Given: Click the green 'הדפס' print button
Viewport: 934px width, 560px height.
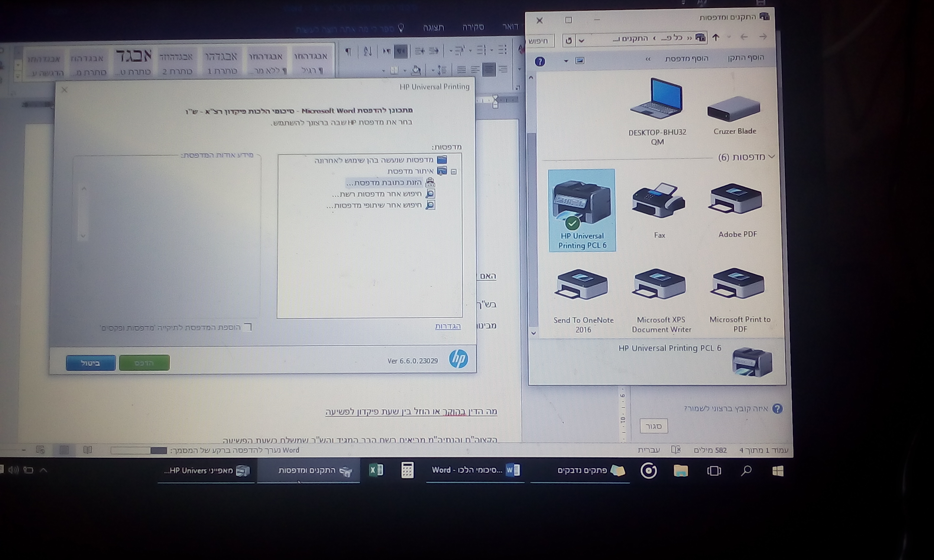Looking at the screenshot, I should [144, 363].
